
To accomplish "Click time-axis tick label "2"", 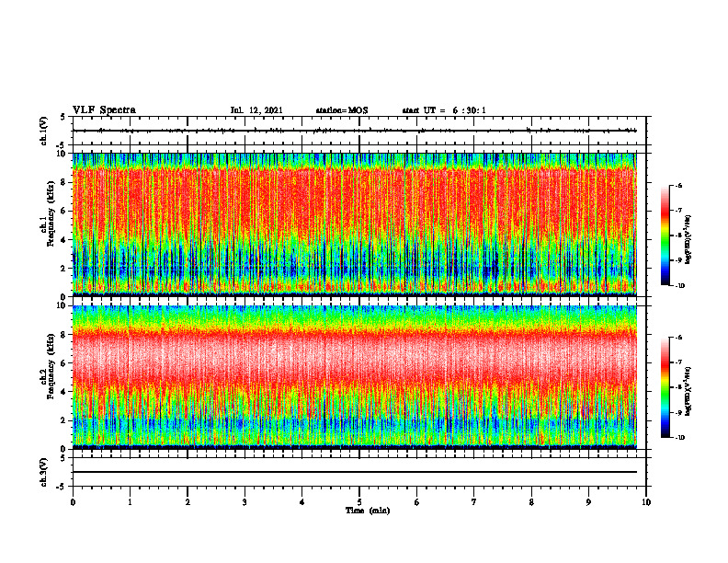I will 188,502.
